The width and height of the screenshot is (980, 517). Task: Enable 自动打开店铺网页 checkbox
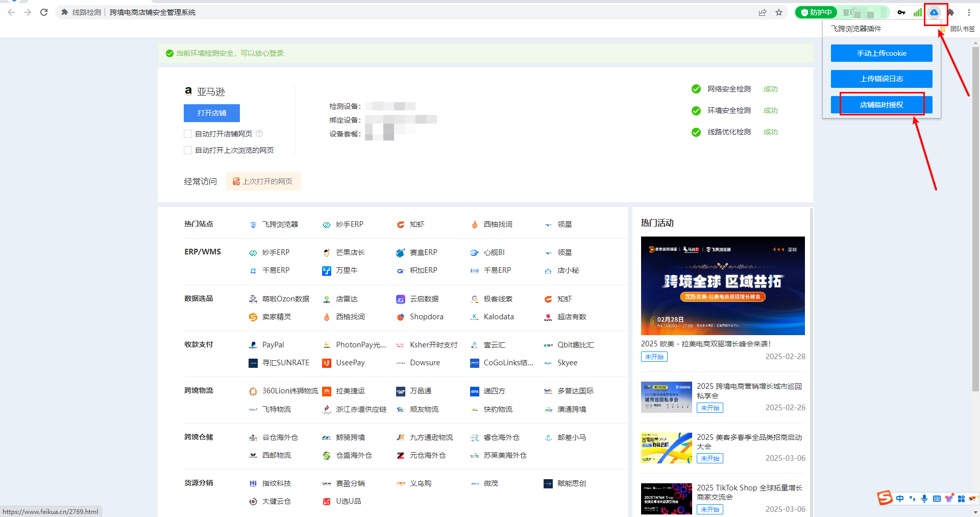[x=188, y=134]
